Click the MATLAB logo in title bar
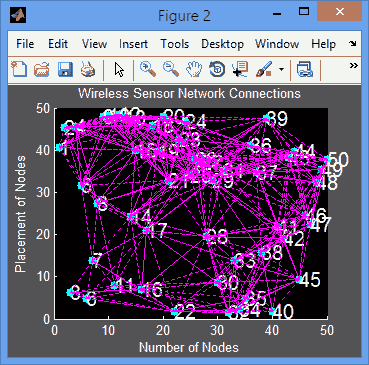The width and height of the screenshot is (369, 365). coord(18,15)
